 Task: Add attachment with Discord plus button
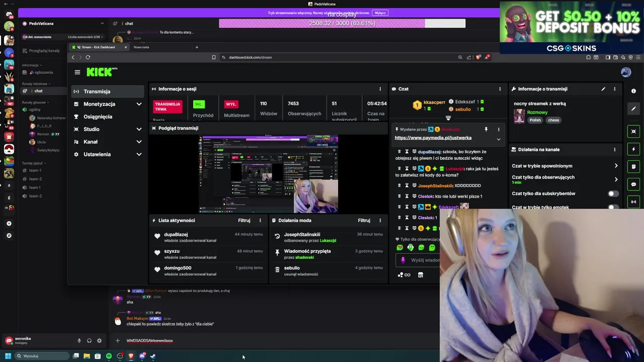(x=117, y=341)
